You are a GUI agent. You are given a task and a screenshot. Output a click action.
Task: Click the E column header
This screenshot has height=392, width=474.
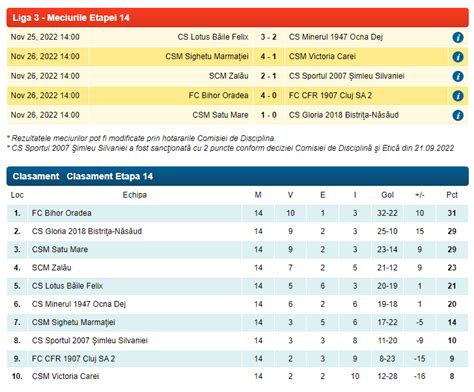pos(323,195)
